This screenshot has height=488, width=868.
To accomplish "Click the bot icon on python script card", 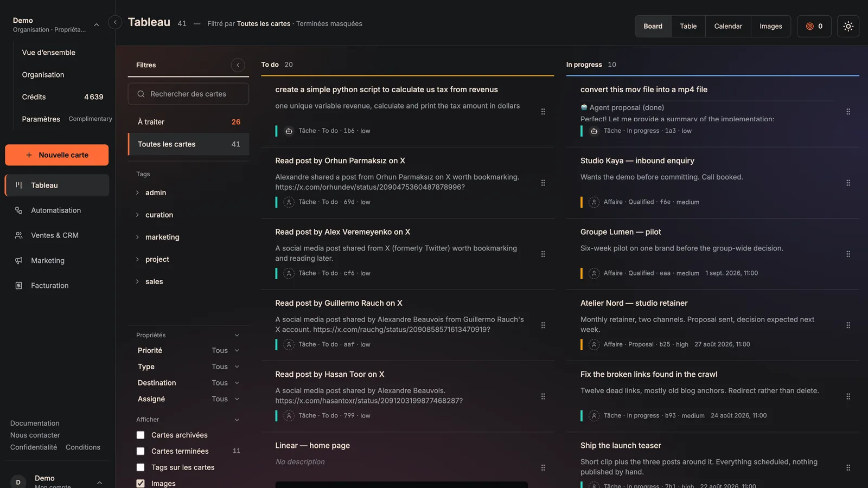I will [289, 131].
